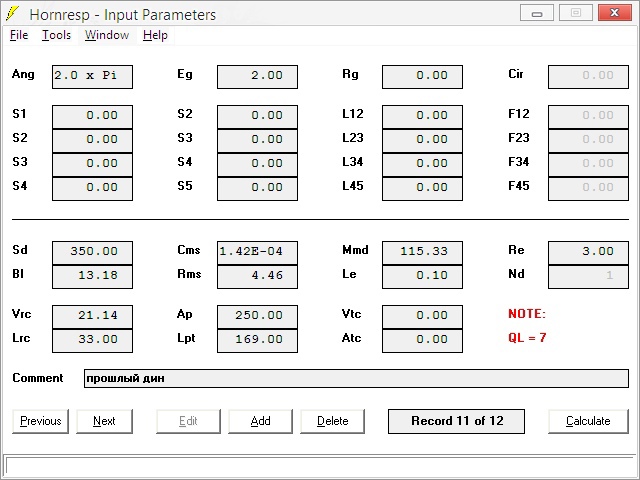This screenshot has height=480, width=640.
Task: Select the S5 input field
Action: 257,189
